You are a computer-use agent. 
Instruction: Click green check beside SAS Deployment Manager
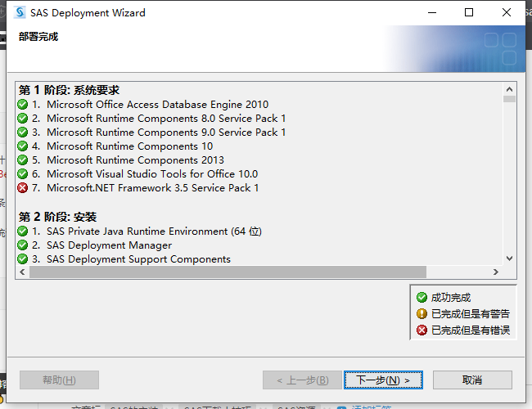click(22, 245)
